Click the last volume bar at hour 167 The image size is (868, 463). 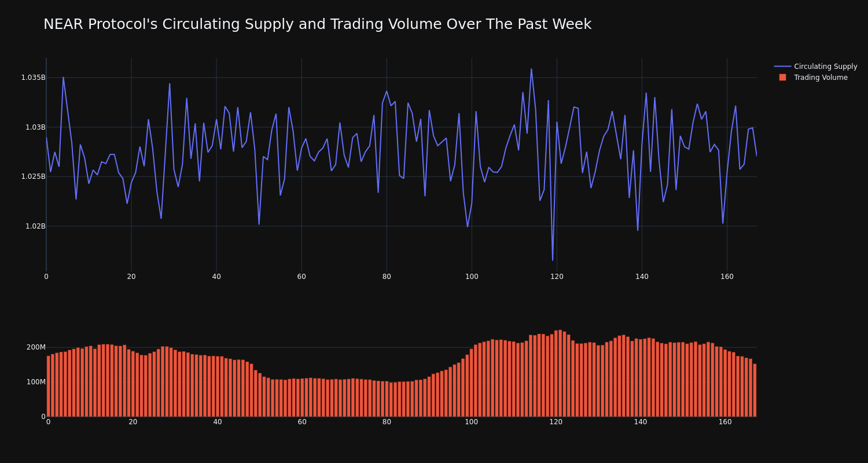tap(755, 390)
